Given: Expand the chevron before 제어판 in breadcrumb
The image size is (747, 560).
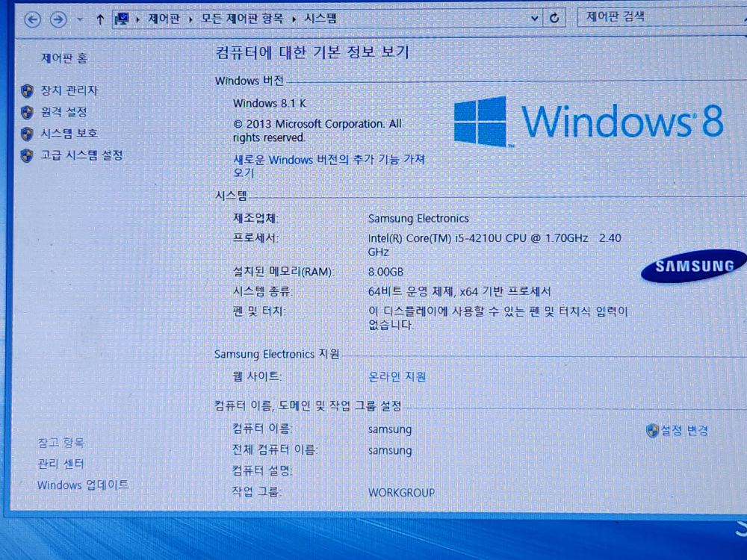Looking at the screenshot, I should coord(137,19).
